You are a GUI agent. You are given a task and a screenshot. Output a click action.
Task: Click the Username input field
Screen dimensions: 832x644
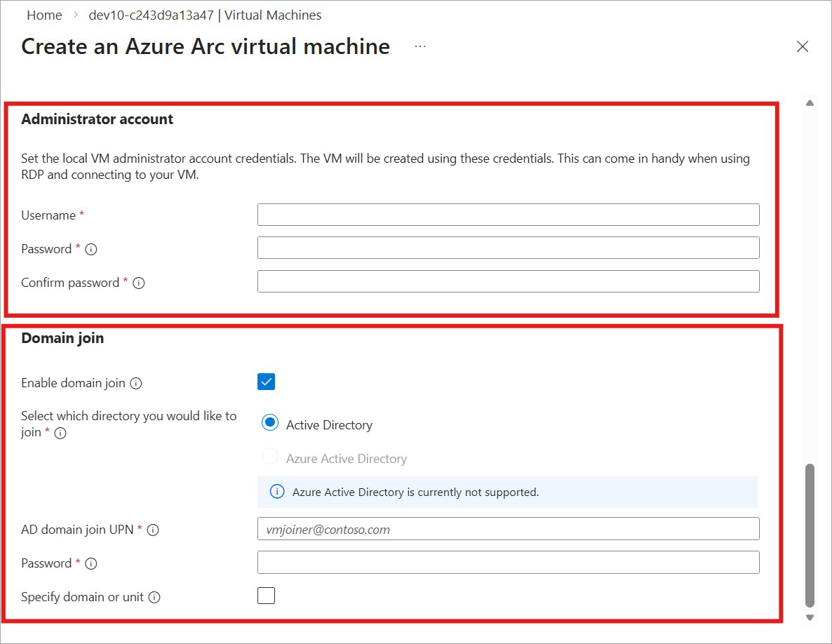(508, 215)
